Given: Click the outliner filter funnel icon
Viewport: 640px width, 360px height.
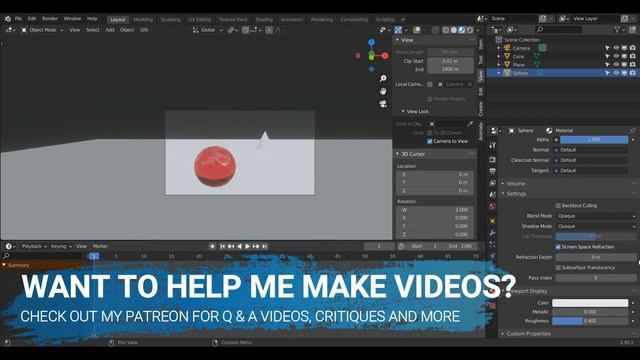Looking at the screenshot, I should [618, 29].
